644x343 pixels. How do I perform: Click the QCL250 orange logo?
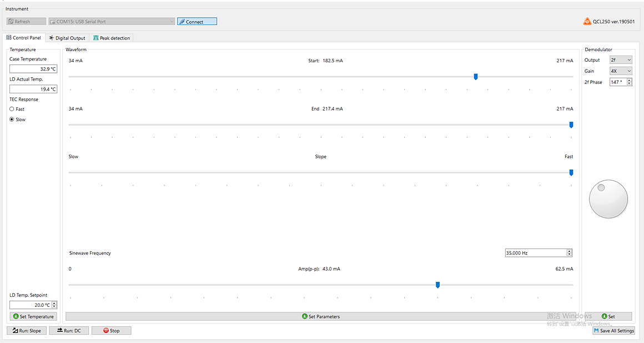587,22
